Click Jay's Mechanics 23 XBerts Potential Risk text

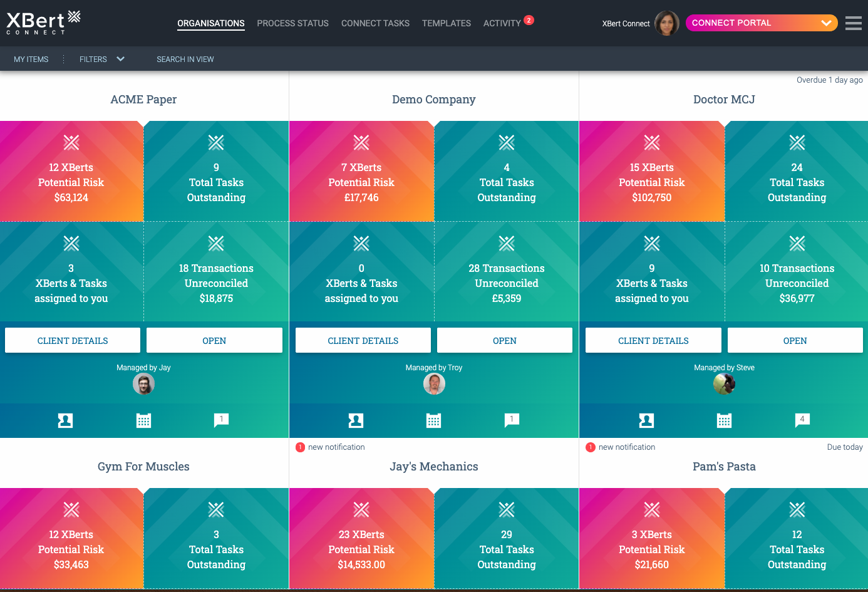[361, 549]
